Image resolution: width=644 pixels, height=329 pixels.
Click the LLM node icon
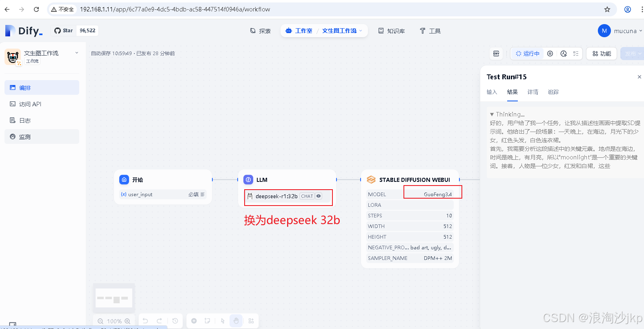tap(248, 179)
